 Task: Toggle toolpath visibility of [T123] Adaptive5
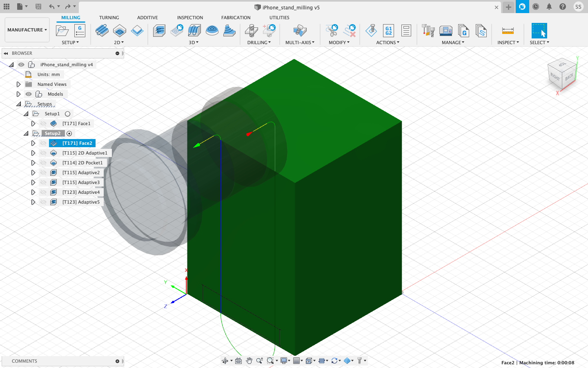point(43,202)
